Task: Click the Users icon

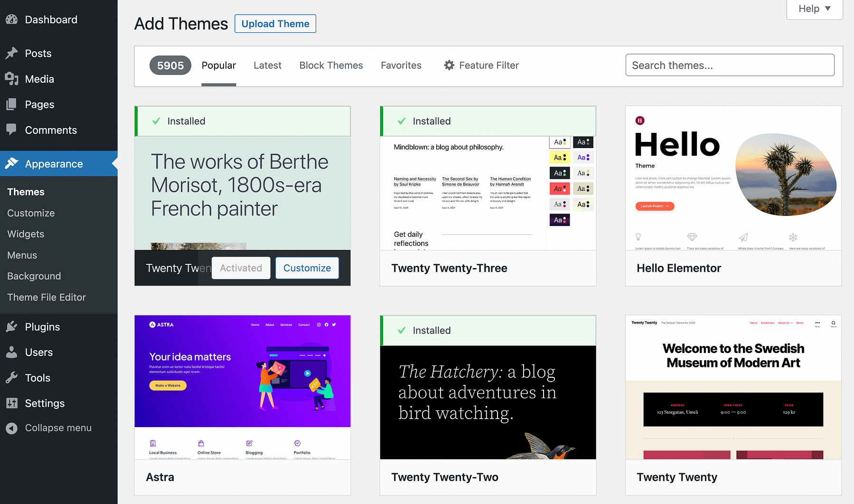Action: (x=11, y=352)
